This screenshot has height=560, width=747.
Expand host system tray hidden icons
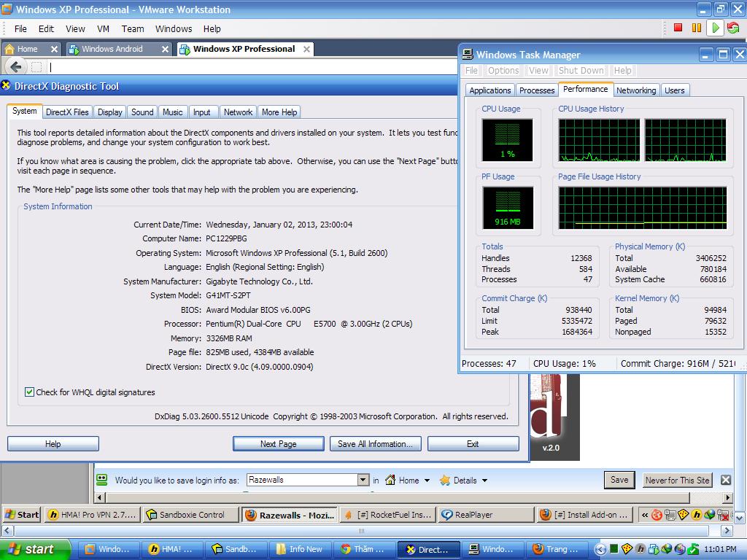(600, 549)
